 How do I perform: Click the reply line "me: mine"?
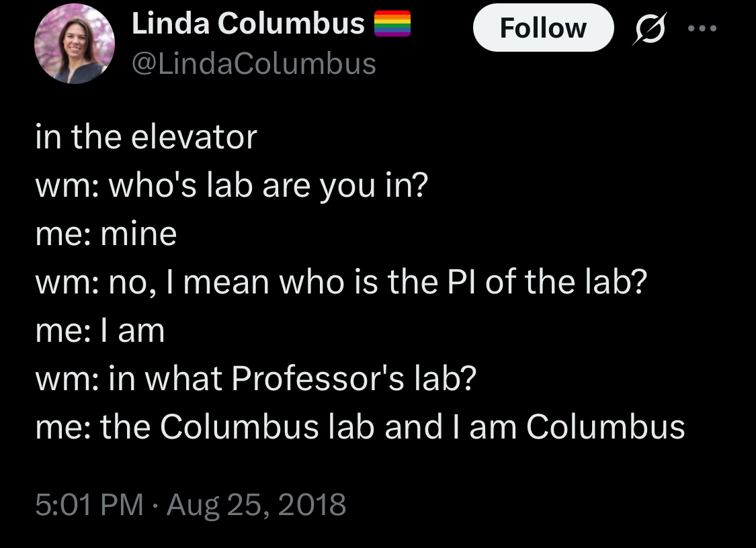tap(106, 234)
